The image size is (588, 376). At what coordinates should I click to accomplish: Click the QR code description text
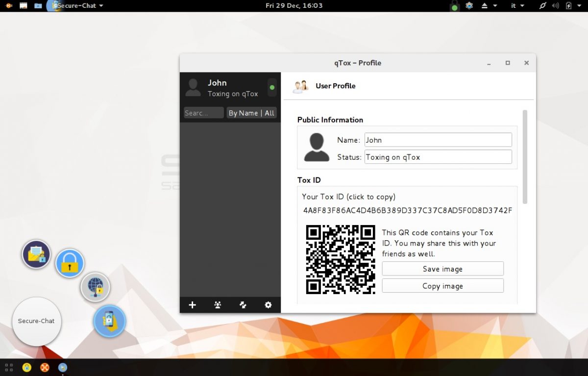coord(439,243)
